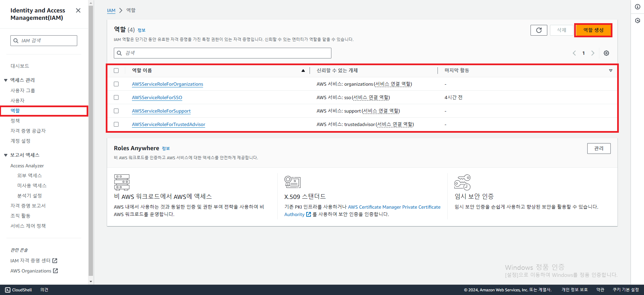Click sso 서비스 연결 역할 link
The image size is (644, 295).
(371, 97)
